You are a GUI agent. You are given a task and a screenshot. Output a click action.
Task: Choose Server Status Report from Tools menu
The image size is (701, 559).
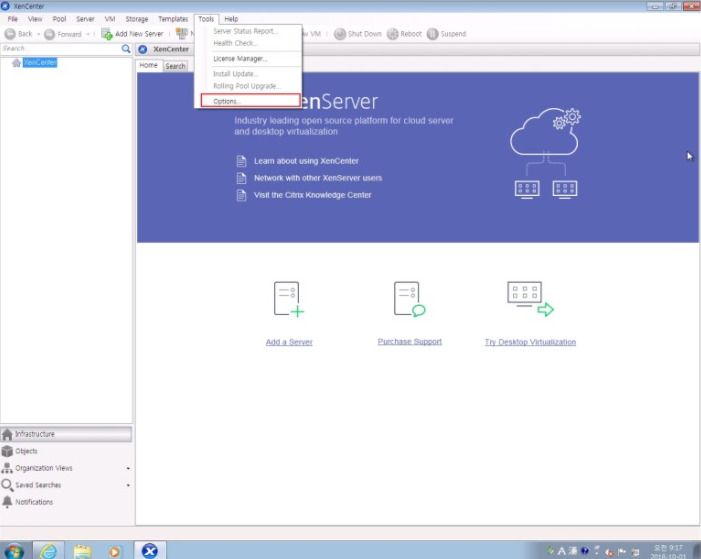coord(248,31)
